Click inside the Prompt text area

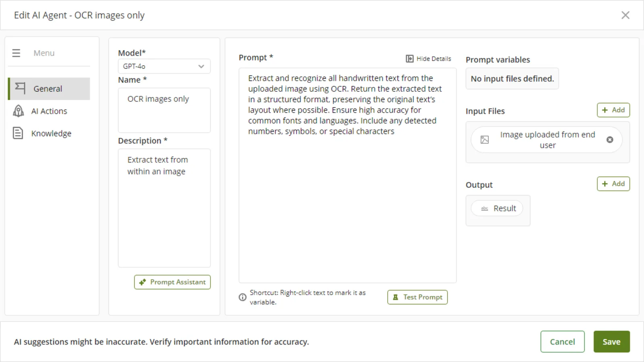pos(347,175)
